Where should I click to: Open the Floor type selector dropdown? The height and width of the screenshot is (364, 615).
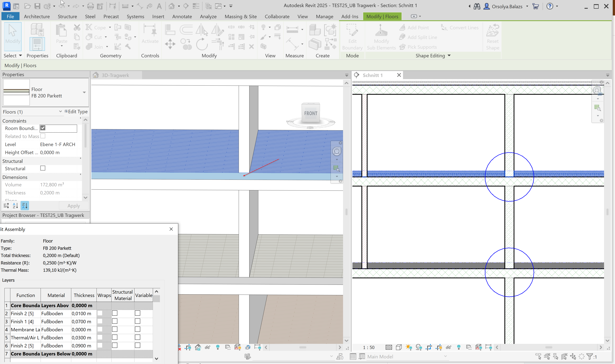(84, 92)
